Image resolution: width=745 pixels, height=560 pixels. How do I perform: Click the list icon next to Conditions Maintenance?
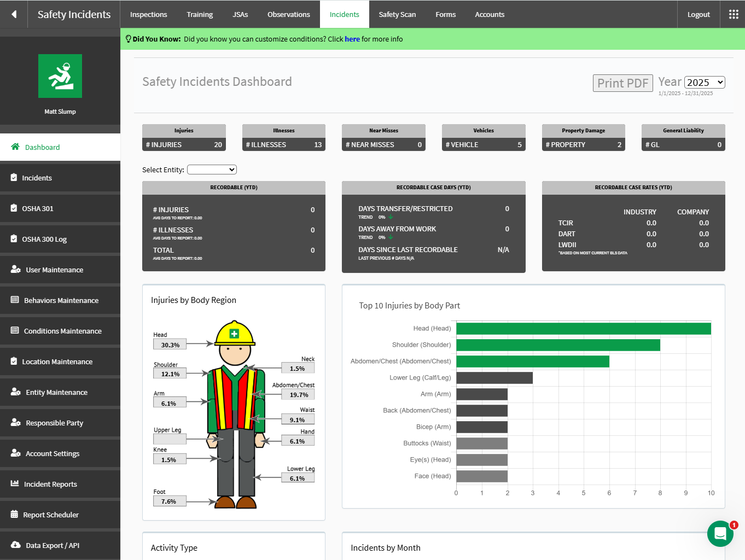pyautogui.click(x=15, y=330)
